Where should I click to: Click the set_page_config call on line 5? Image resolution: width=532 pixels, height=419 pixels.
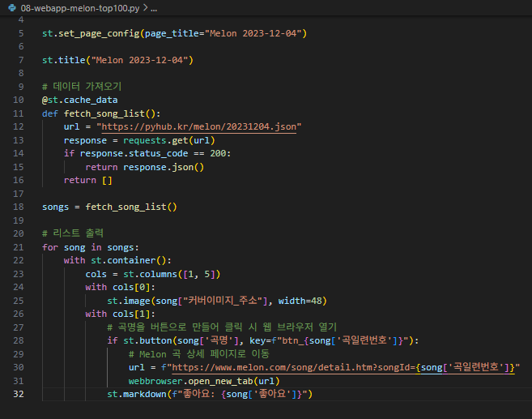pos(174,33)
